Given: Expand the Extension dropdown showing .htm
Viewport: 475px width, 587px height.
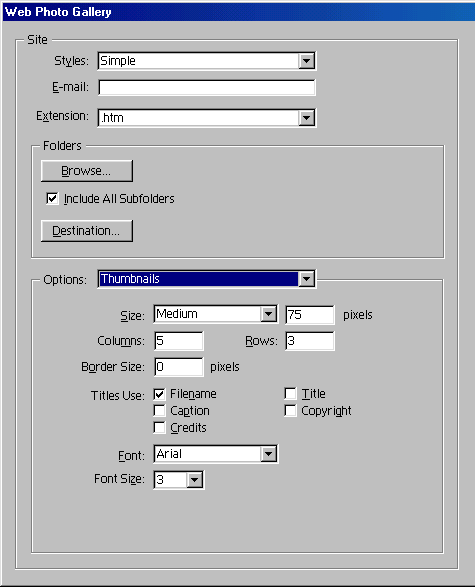Looking at the screenshot, I should pos(207,118).
